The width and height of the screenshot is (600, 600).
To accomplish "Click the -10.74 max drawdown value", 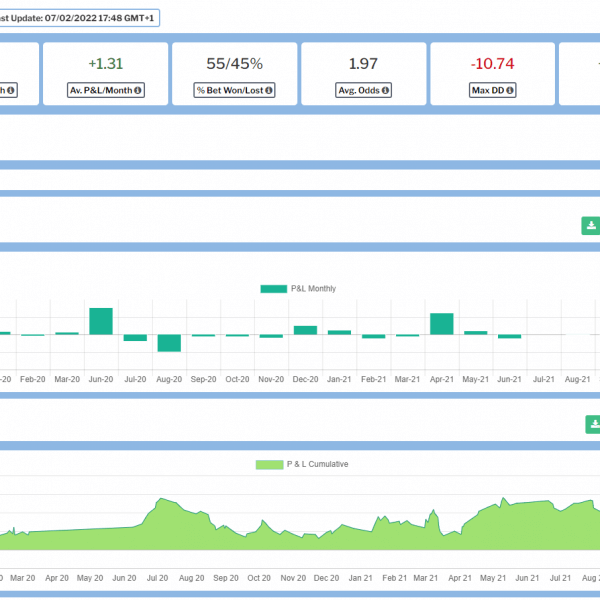I will tap(492, 64).
